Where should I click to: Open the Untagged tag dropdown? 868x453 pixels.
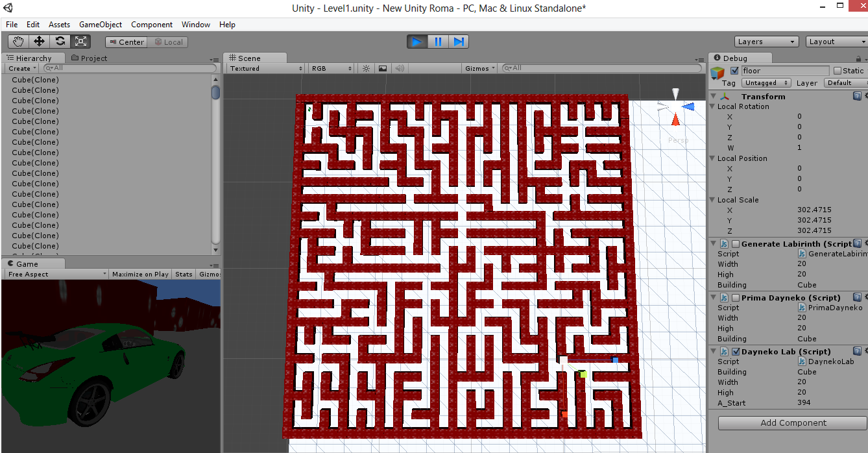coord(766,83)
